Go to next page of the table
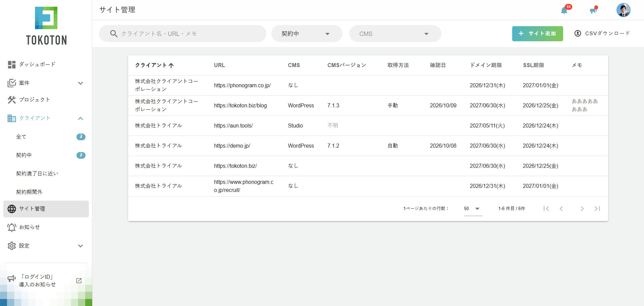 (582, 208)
